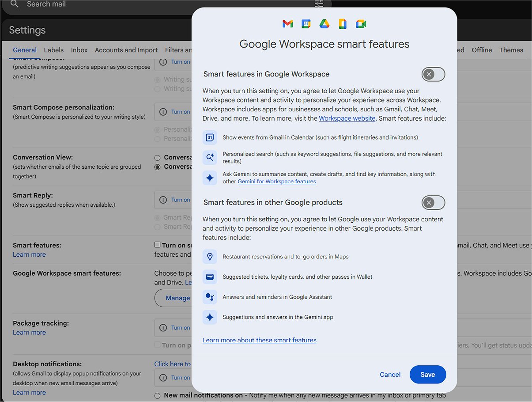Open Accounts and Import tab
Viewport: 532px width, 402px height.
click(126, 50)
